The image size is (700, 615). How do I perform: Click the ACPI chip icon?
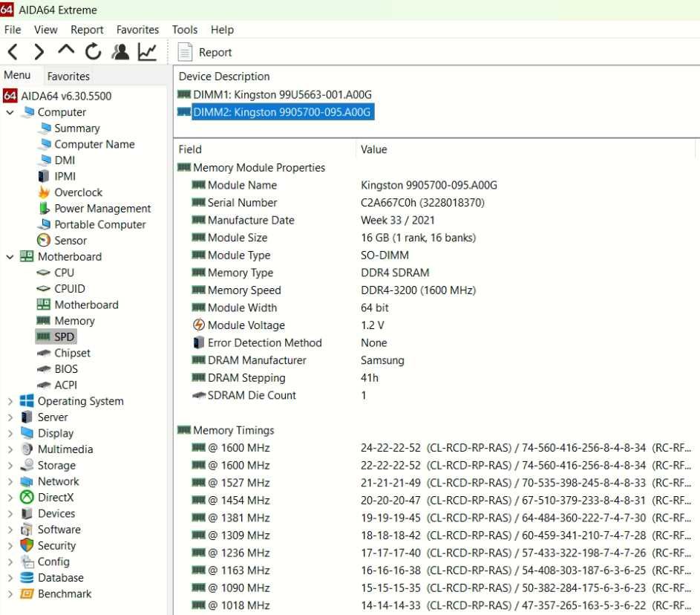pyautogui.click(x=43, y=385)
